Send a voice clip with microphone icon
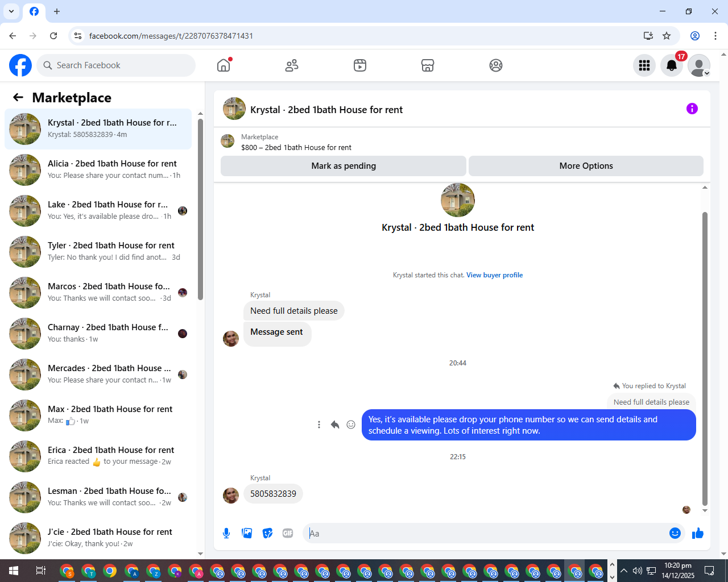 pos(226,533)
